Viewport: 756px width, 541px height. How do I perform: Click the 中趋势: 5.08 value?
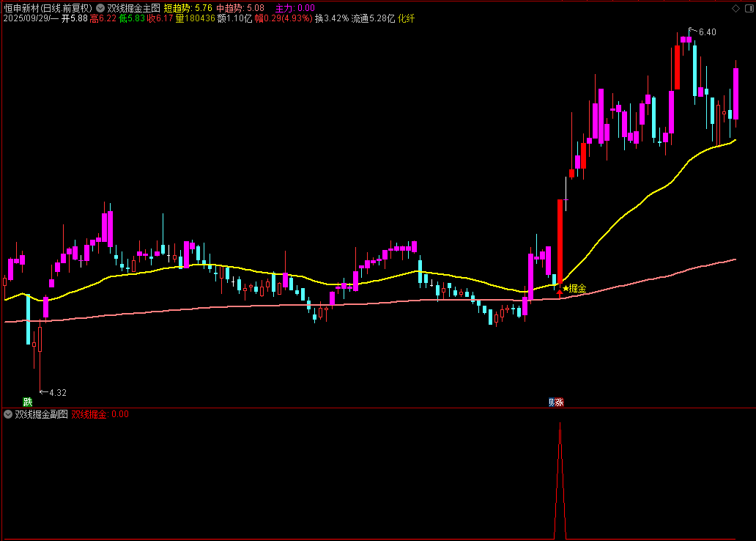tap(240, 8)
